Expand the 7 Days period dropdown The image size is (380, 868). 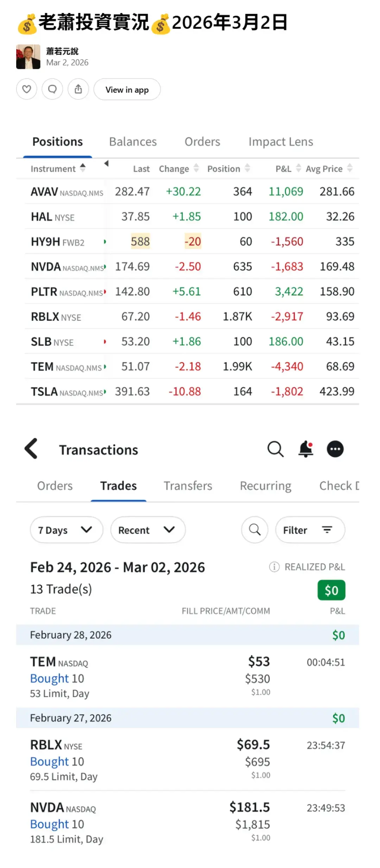(66, 530)
